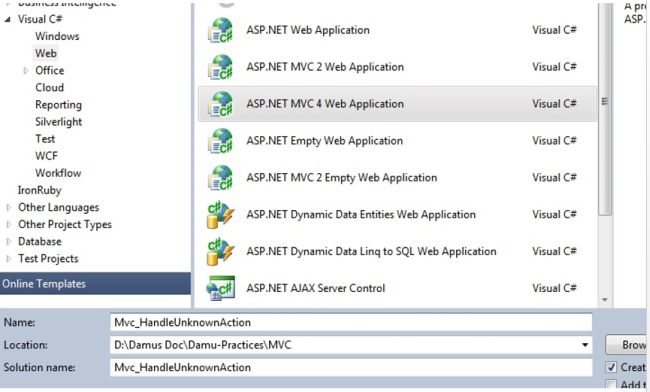Image resolution: width=650 pixels, height=392 pixels.
Task: Open the Online Templates section
Action: pyautogui.click(x=95, y=284)
